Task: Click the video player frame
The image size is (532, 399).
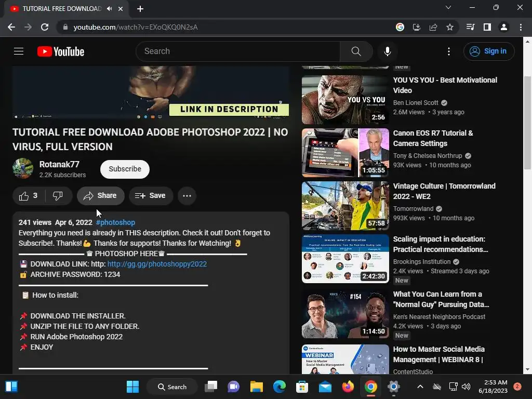Action: (x=151, y=92)
